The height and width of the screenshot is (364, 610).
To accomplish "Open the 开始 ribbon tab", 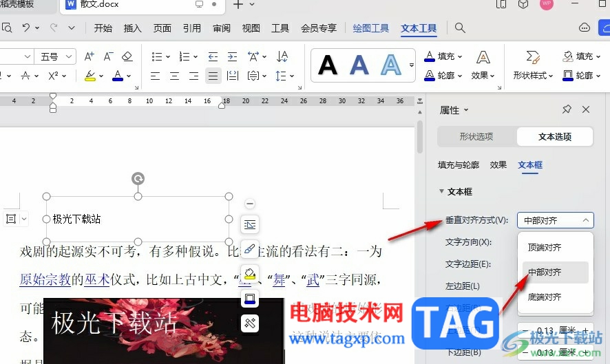I will point(103,28).
